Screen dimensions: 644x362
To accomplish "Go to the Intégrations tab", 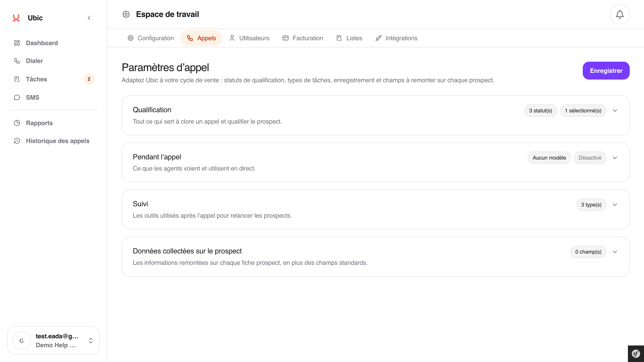I will point(396,38).
